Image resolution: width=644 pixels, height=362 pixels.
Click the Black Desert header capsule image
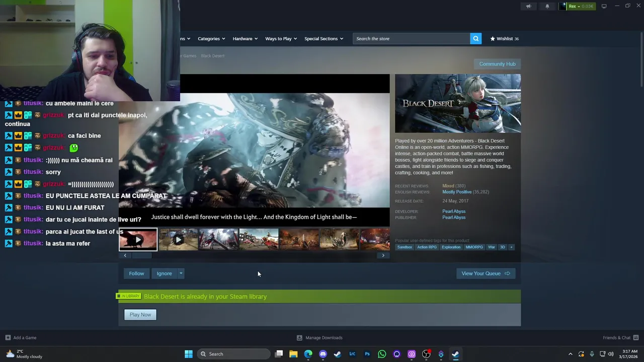point(458,104)
